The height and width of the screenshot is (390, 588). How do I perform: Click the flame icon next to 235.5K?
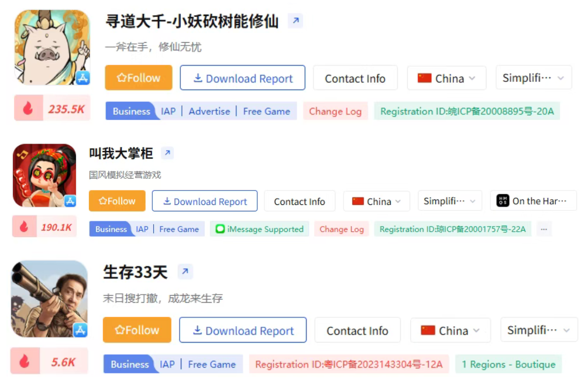[x=29, y=108]
